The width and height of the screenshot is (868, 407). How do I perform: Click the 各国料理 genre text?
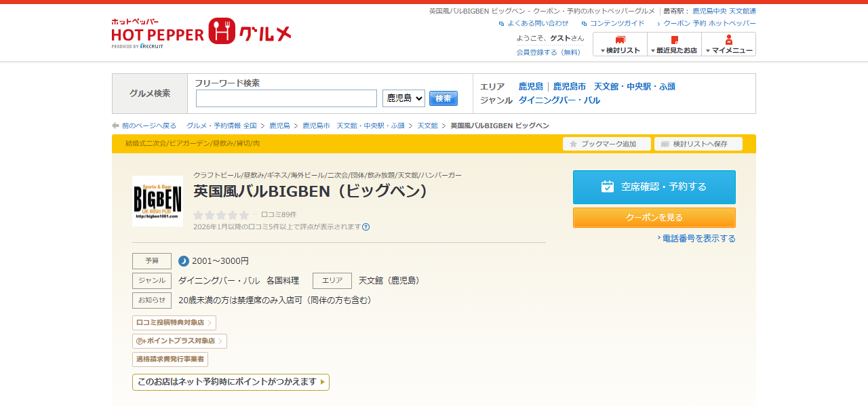point(283,281)
